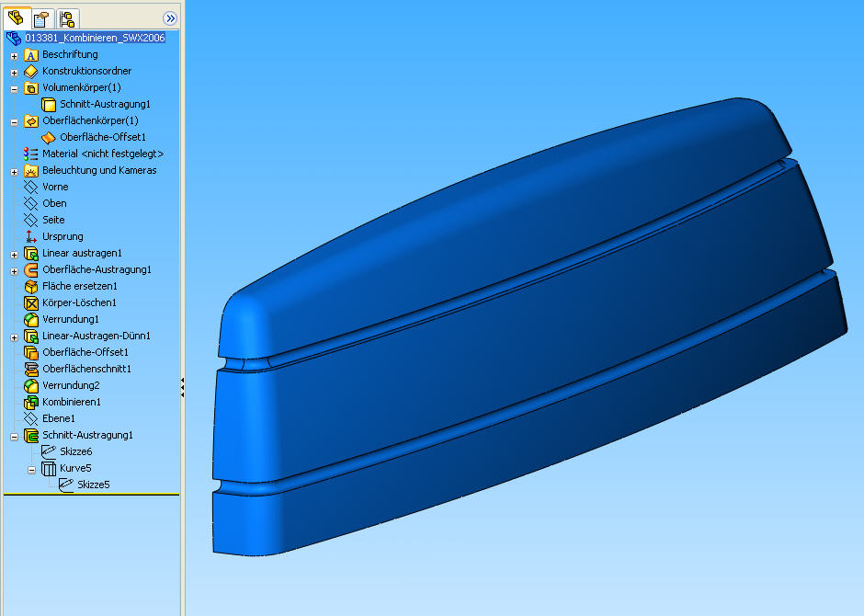This screenshot has width=864, height=616.
Task: Select the Skizze6 sketch label
Action: tap(76, 451)
